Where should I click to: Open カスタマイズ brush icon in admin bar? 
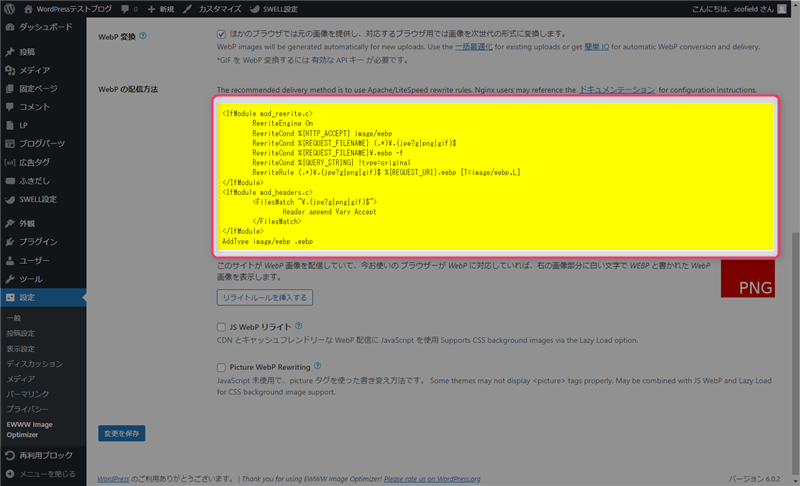pyautogui.click(x=187, y=9)
